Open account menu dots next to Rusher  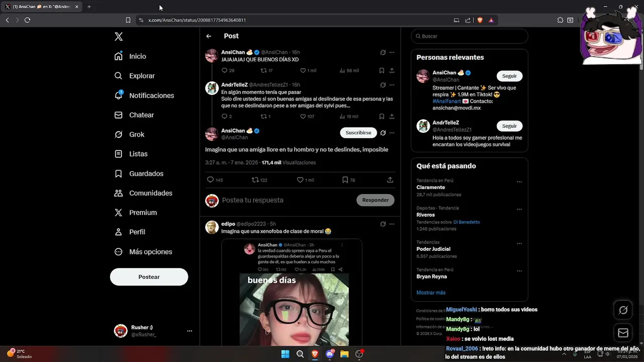(190, 331)
